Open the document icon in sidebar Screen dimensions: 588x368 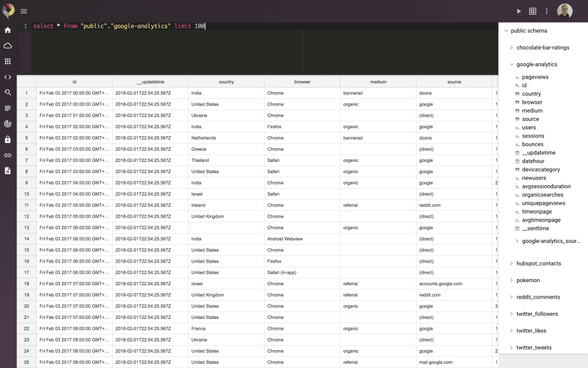pyautogui.click(x=8, y=171)
